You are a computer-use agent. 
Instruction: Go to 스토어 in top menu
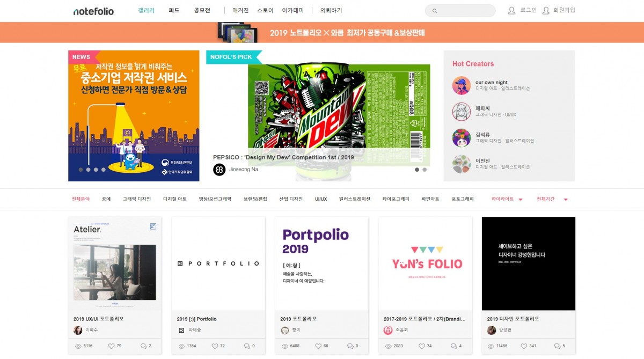(x=265, y=10)
